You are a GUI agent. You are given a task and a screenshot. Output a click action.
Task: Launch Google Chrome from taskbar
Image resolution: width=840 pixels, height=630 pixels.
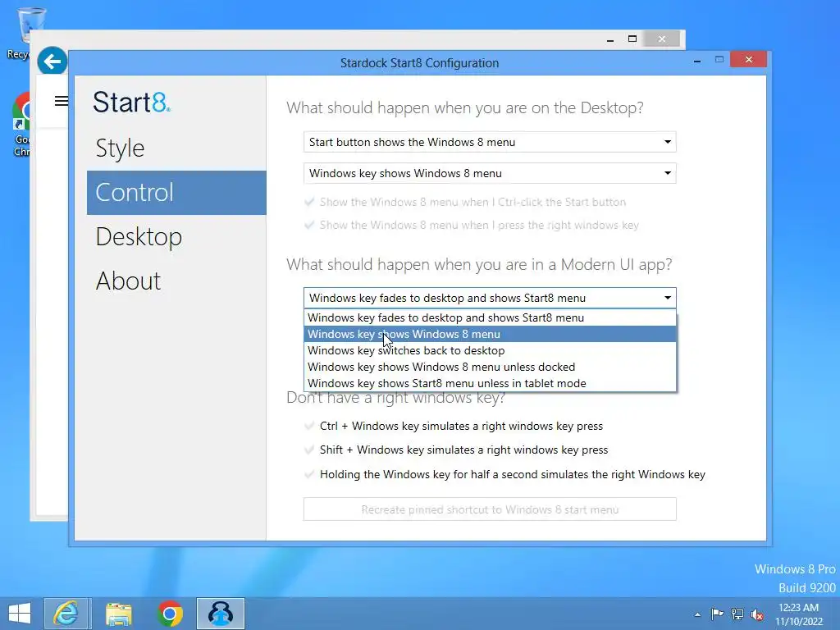point(169,614)
